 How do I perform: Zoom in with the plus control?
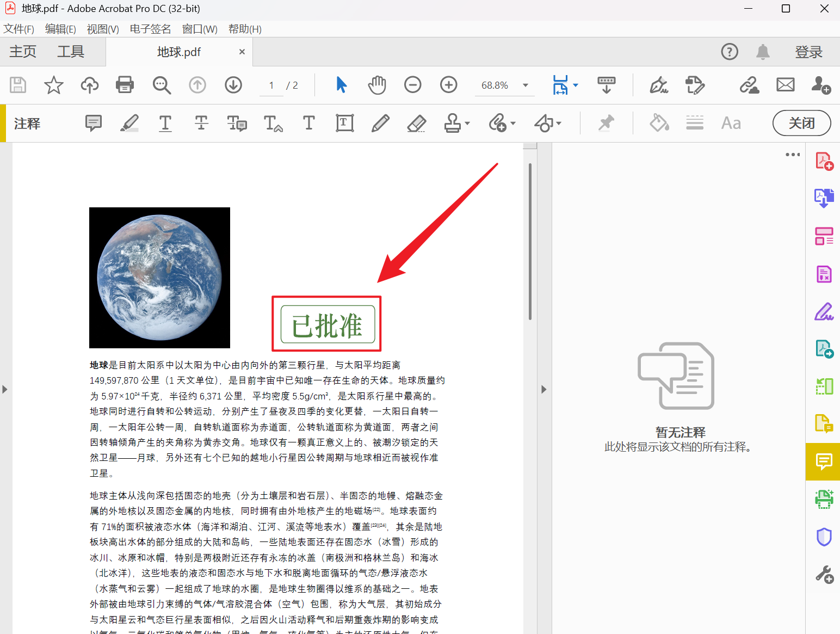448,85
